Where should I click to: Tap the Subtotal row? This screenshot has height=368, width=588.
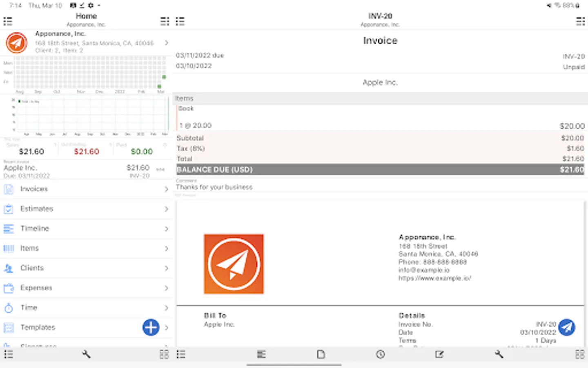(x=380, y=138)
